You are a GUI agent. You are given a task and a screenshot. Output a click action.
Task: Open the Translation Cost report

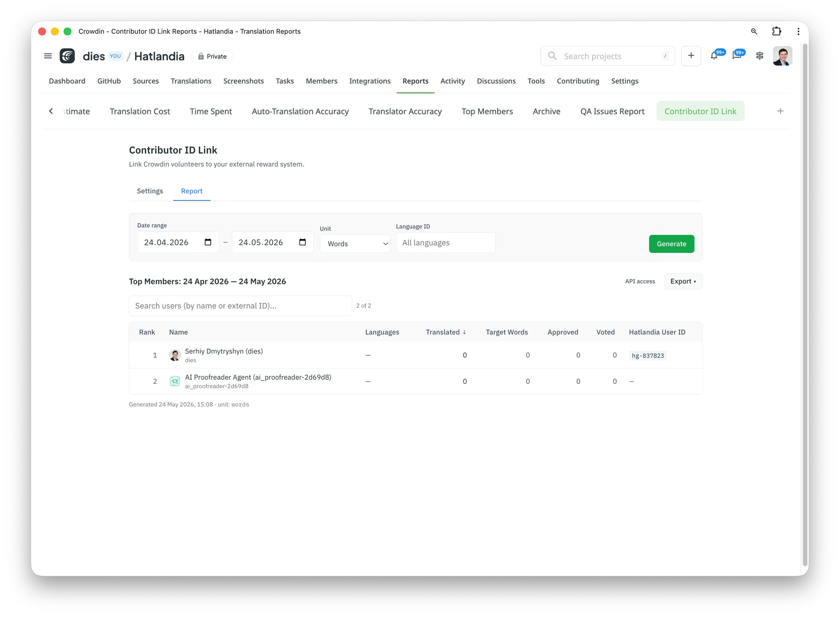pos(140,112)
